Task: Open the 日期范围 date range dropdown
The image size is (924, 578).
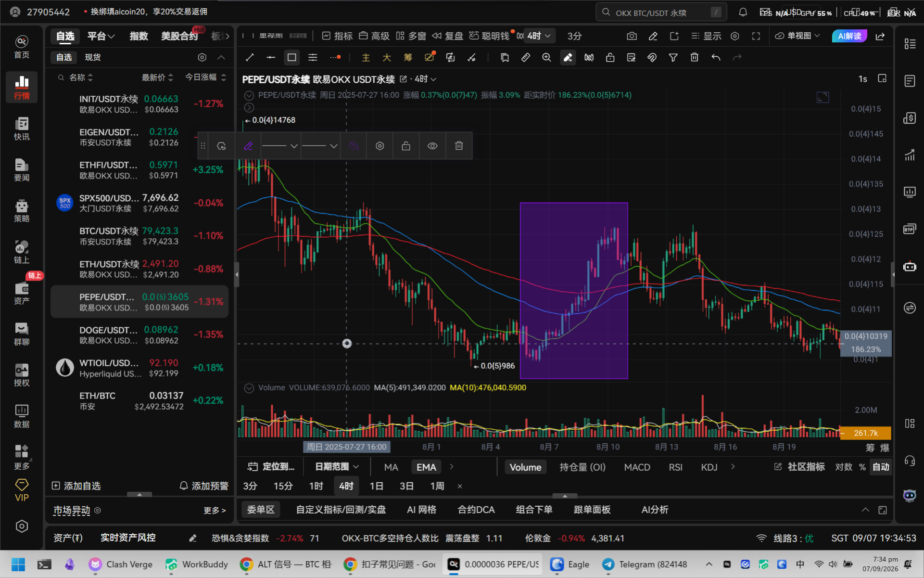Action: click(x=337, y=467)
